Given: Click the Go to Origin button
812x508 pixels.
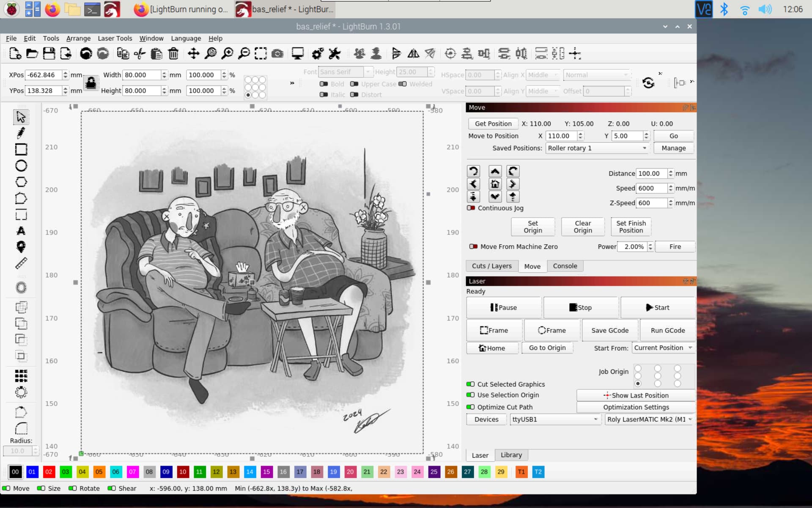Looking at the screenshot, I should click(x=547, y=348).
